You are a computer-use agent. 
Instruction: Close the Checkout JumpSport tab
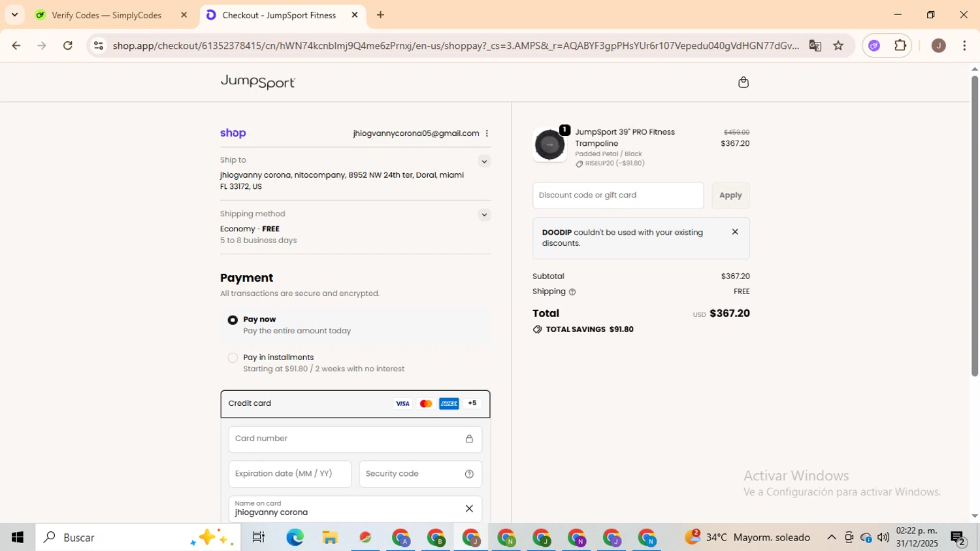pyautogui.click(x=355, y=15)
